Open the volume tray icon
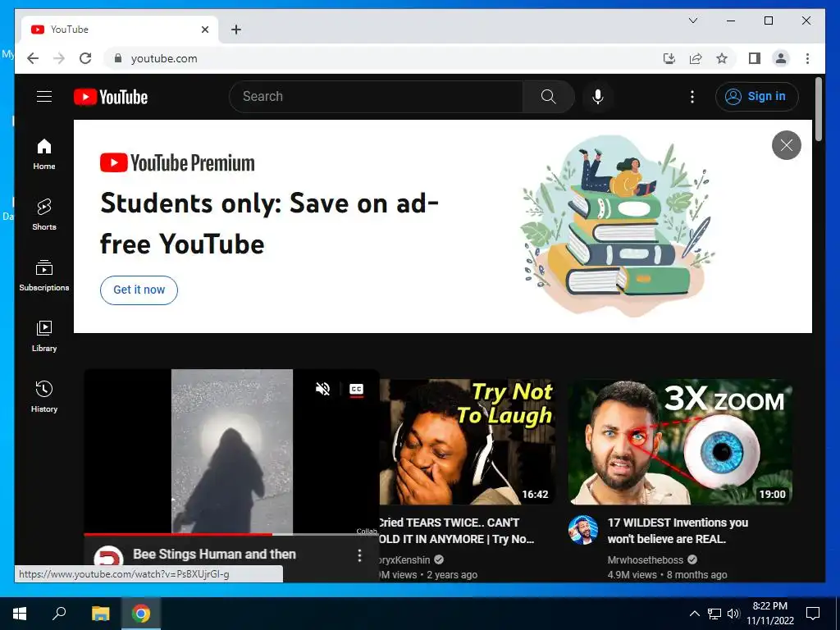 (x=733, y=614)
